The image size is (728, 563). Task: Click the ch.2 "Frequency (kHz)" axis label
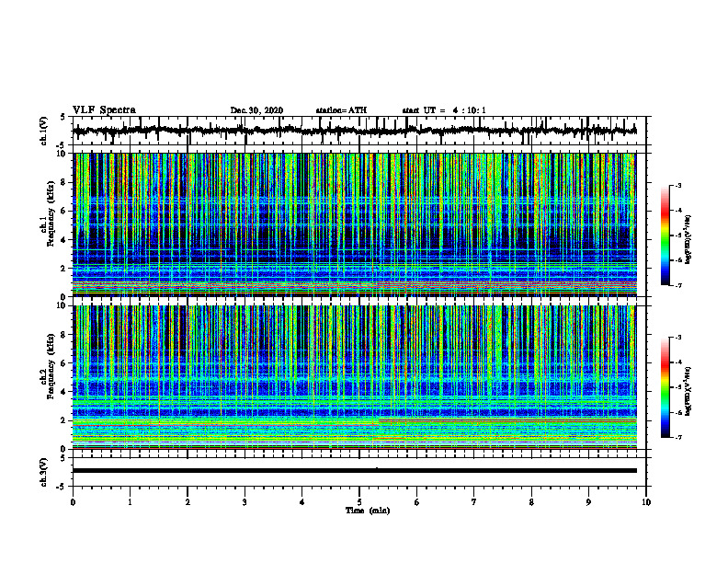tap(51, 366)
